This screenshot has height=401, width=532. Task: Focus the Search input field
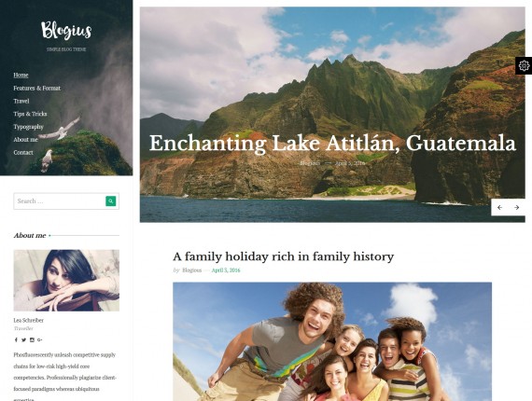coord(60,201)
